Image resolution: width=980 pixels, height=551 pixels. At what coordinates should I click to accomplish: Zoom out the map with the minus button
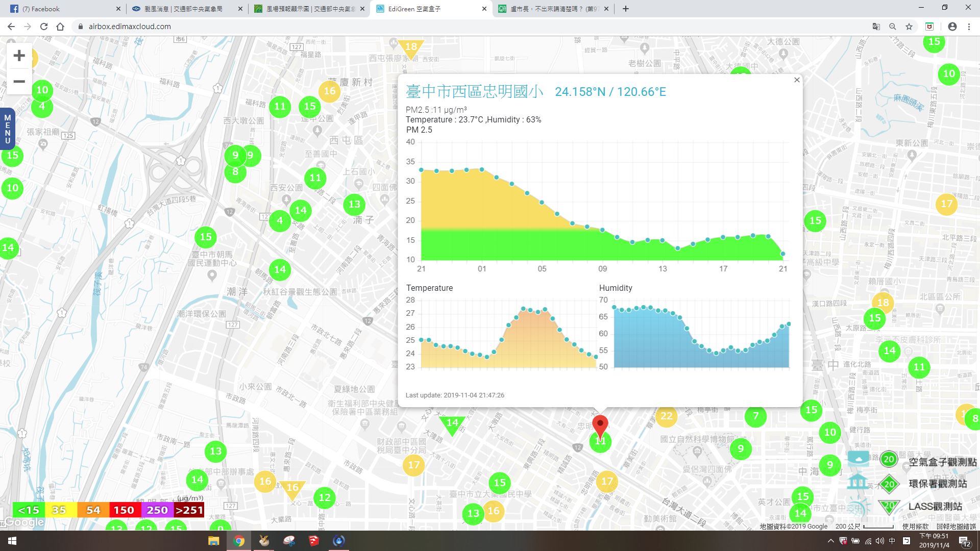point(19,81)
